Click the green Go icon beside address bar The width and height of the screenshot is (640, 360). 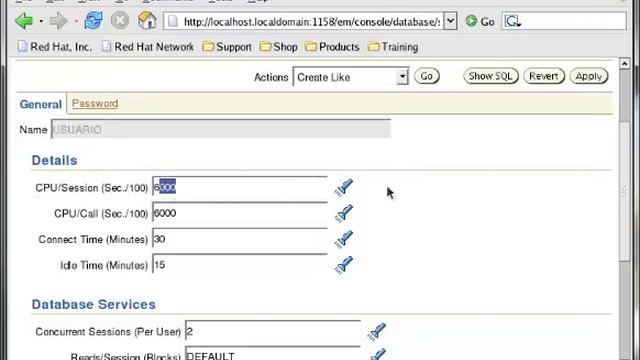pyautogui.click(x=480, y=21)
